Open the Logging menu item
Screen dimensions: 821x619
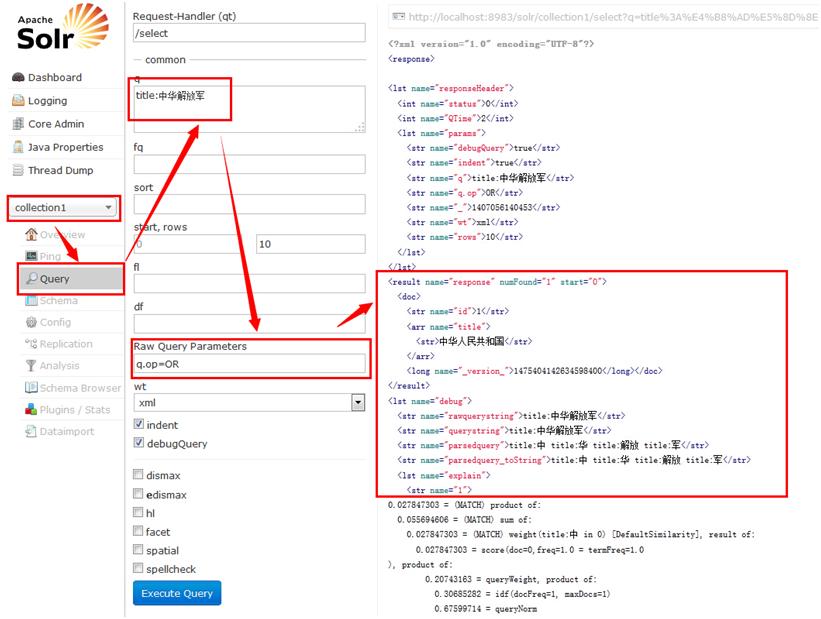pyautogui.click(x=47, y=101)
